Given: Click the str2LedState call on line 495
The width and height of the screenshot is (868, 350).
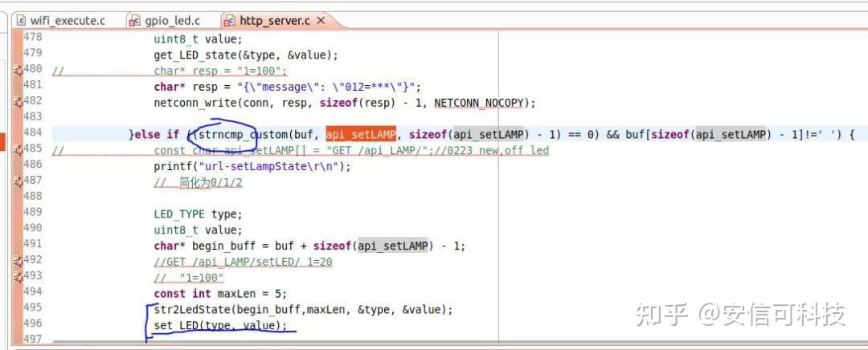Looking at the screenshot, I should tap(303, 310).
